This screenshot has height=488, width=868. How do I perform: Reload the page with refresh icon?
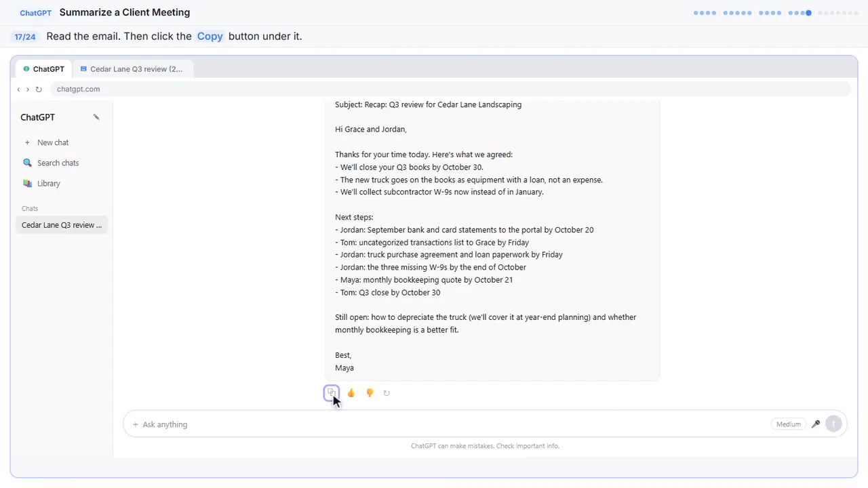[39, 89]
